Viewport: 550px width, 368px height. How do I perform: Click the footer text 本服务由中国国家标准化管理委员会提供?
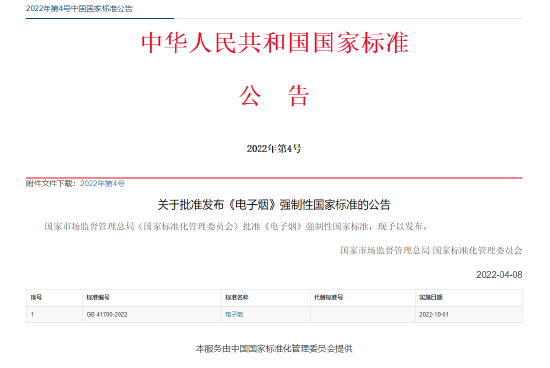274,349
